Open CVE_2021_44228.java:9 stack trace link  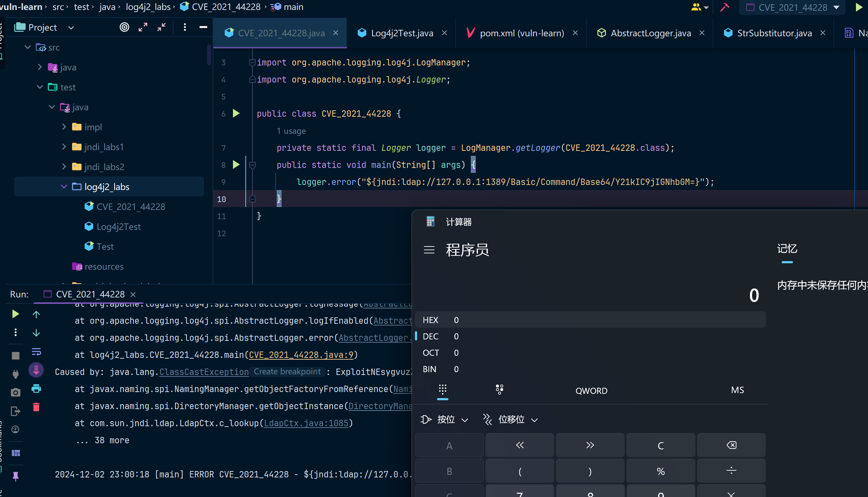pyautogui.click(x=301, y=355)
